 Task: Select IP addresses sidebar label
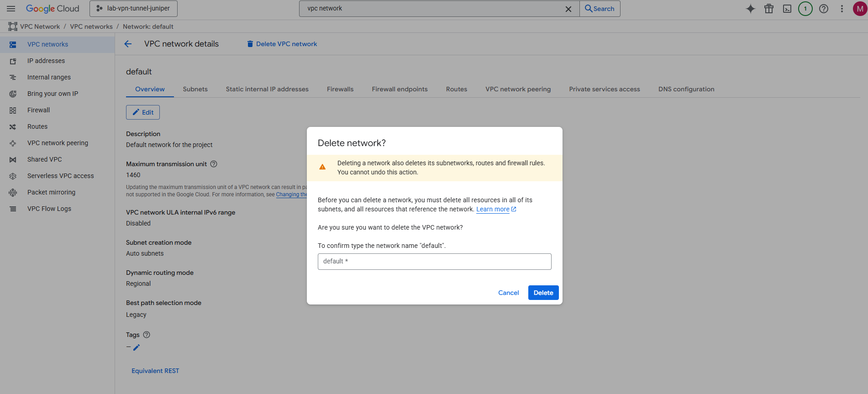pyautogui.click(x=46, y=61)
